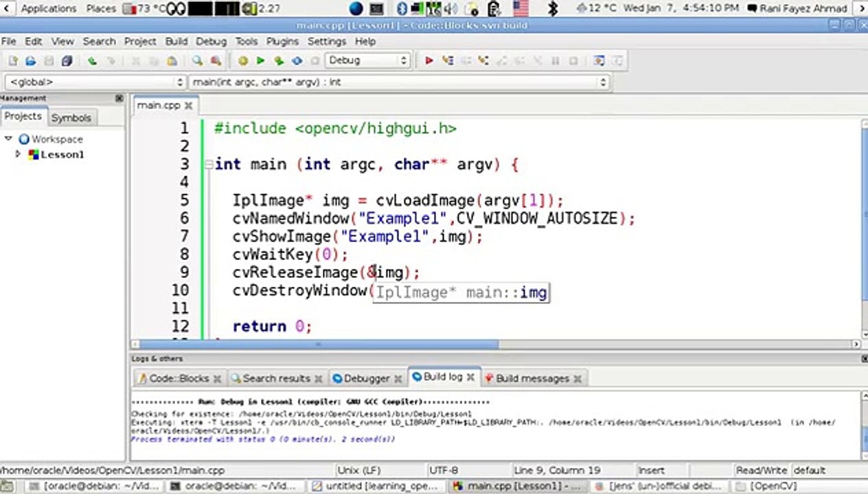Image resolution: width=868 pixels, height=494 pixels.
Task: Open the Search menu
Action: point(99,41)
